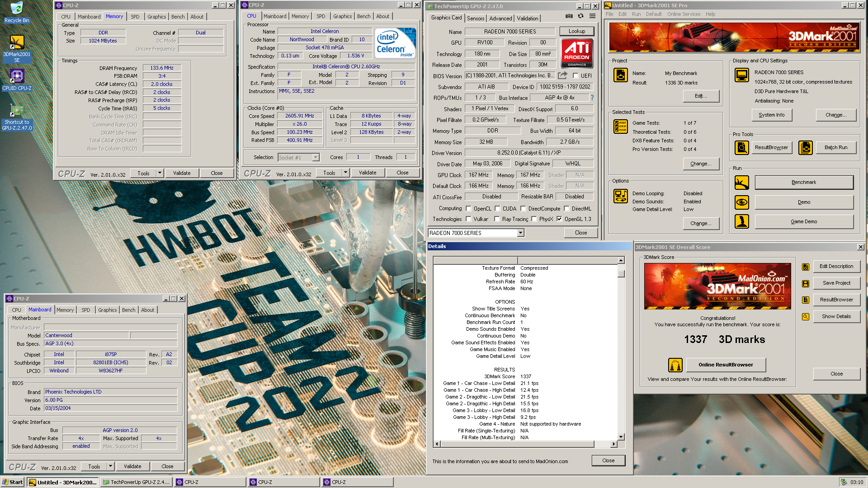Click the Demo eye icon
The height and width of the screenshot is (488, 868).
(741, 202)
